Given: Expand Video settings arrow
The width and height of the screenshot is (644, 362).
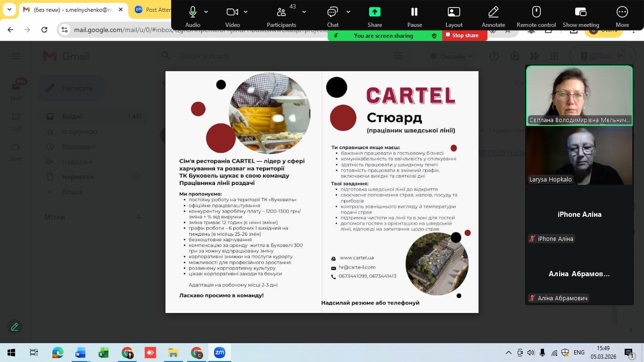Looking at the screenshot, I should pos(246,12).
